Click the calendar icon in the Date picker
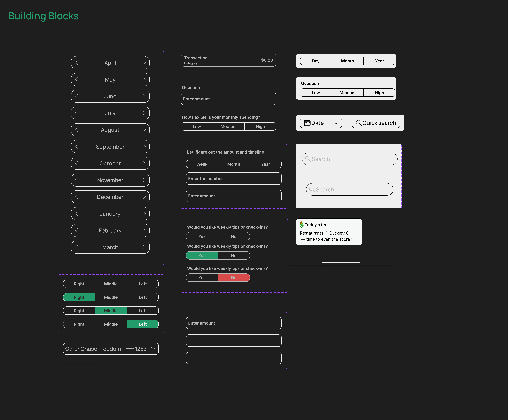 (307, 123)
